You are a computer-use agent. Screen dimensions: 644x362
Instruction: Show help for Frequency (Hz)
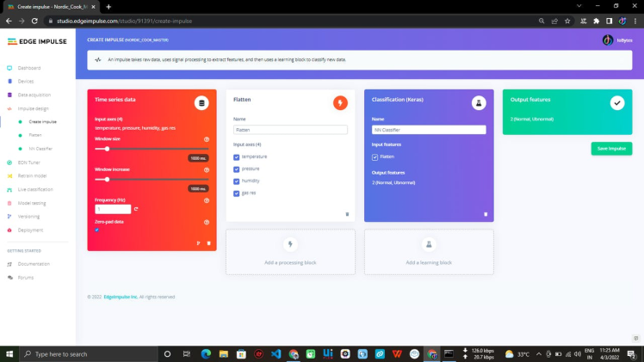coord(207,200)
